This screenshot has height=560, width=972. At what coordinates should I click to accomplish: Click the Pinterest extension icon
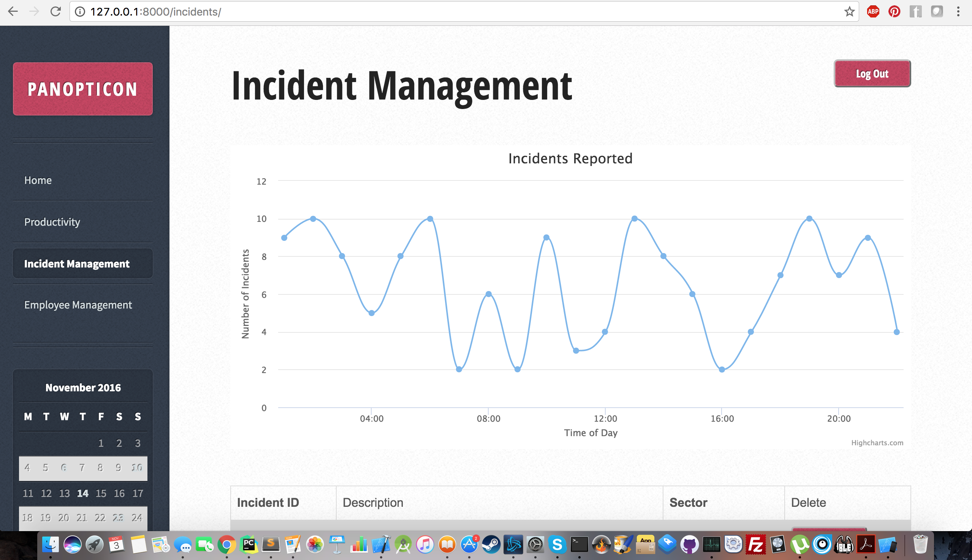coord(894,11)
